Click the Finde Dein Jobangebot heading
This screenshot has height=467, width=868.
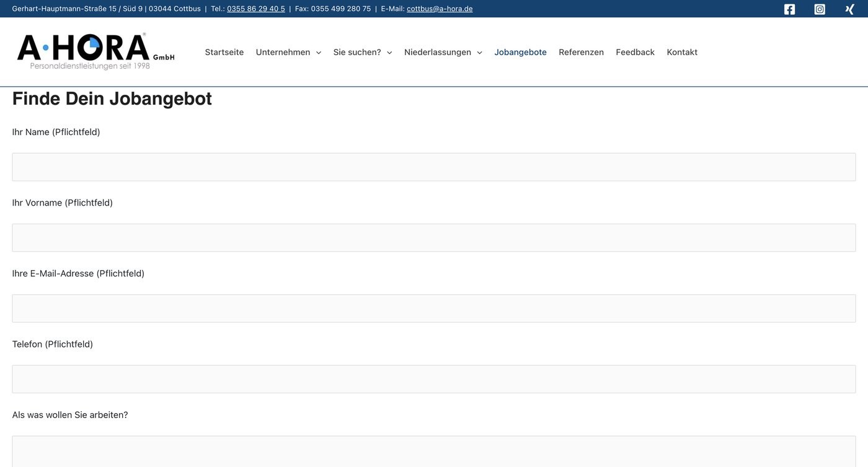click(x=112, y=98)
